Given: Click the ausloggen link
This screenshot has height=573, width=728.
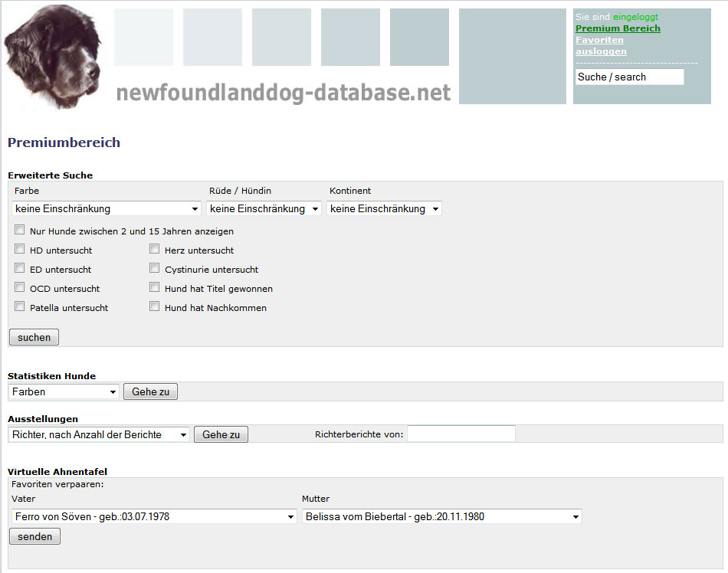Looking at the screenshot, I should 601,51.
